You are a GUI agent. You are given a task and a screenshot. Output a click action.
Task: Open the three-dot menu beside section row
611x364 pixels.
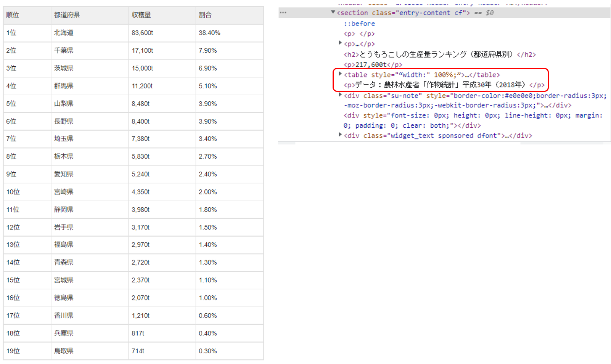(283, 13)
